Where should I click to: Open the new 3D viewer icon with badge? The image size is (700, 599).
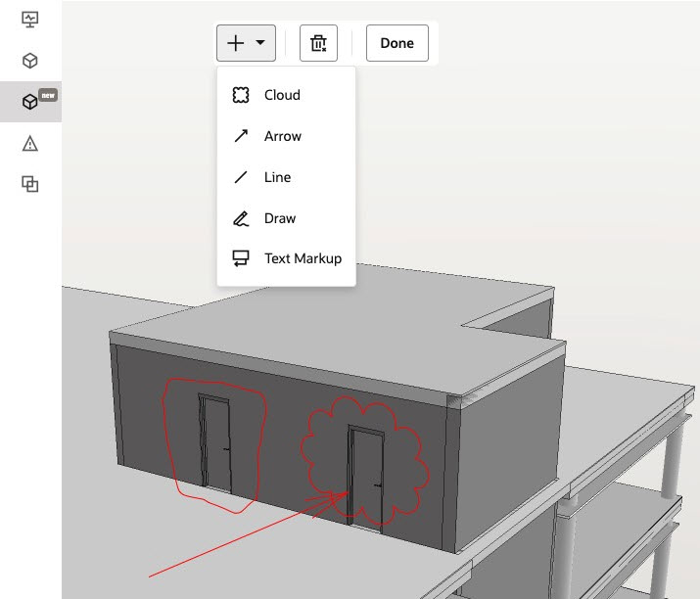click(x=30, y=102)
